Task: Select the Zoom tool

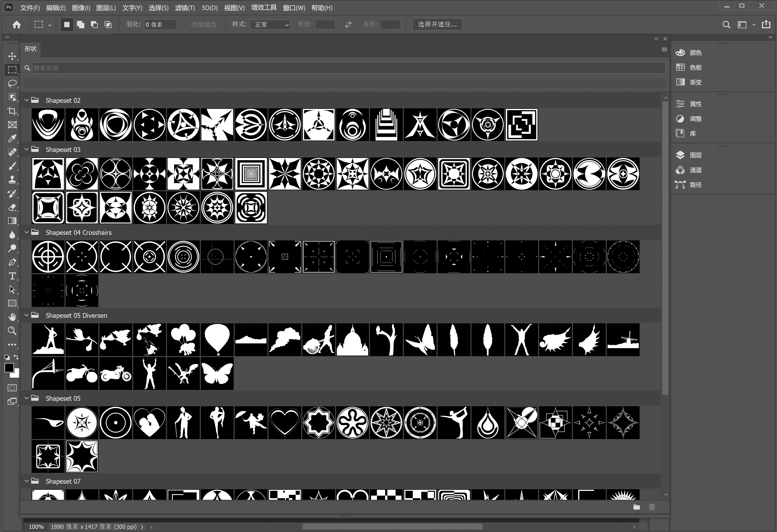Action: pos(12,331)
